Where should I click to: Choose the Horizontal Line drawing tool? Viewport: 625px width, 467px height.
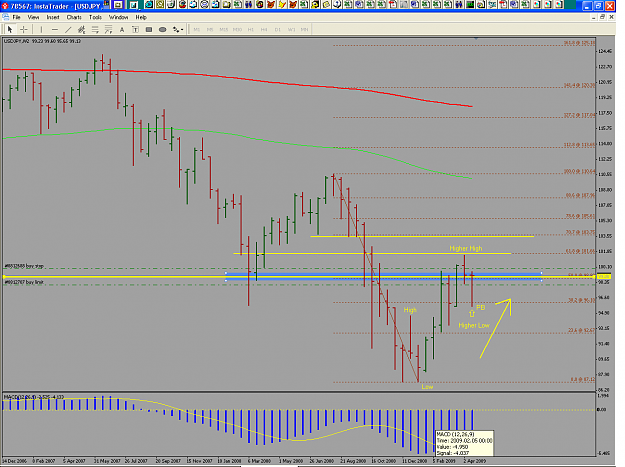click(x=55, y=29)
